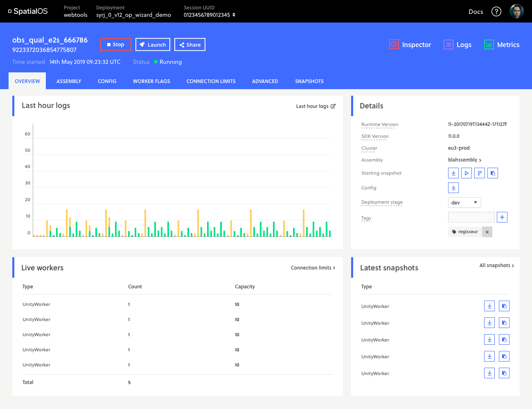
Task: Click the play icon beside Starting snapshot
Action: (467, 173)
